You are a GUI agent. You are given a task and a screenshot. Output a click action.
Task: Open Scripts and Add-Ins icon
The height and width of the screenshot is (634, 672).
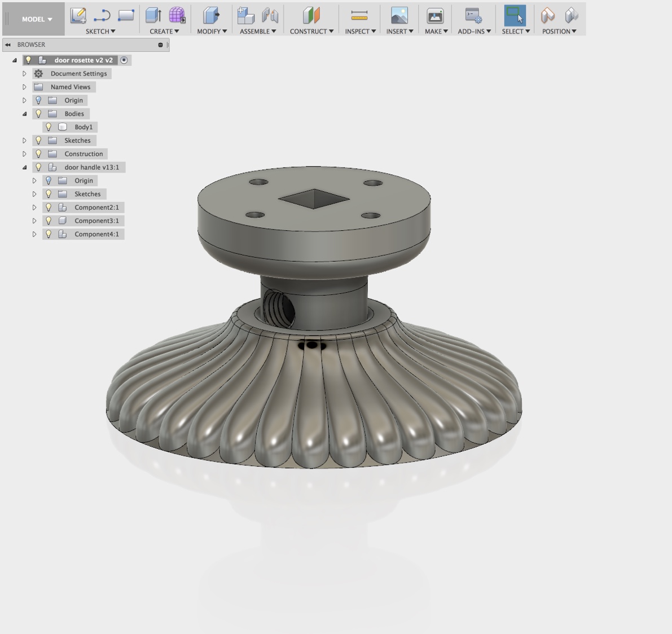coord(473,16)
